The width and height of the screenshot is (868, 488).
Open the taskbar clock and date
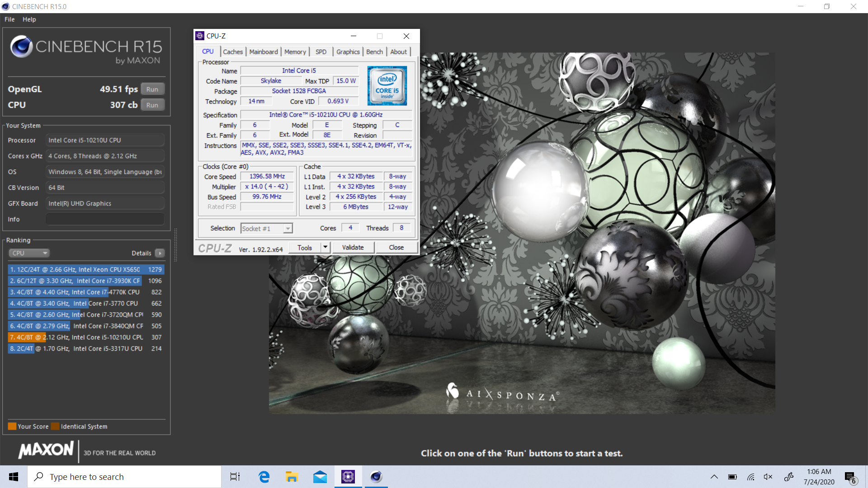(819, 477)
